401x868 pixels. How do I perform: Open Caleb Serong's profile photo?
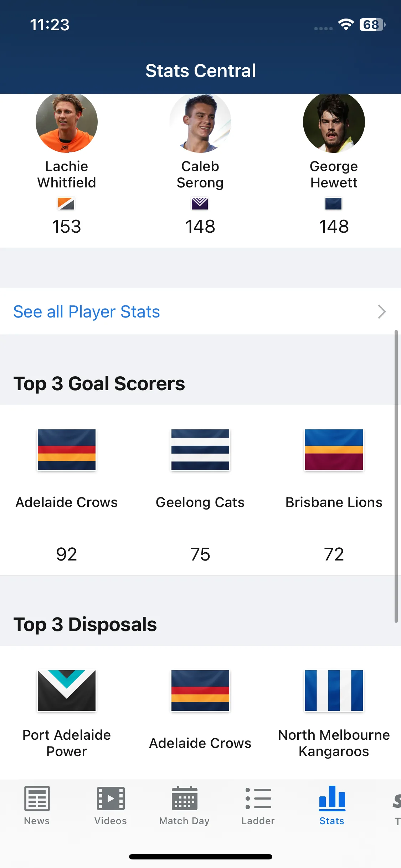tap(200, 123)
